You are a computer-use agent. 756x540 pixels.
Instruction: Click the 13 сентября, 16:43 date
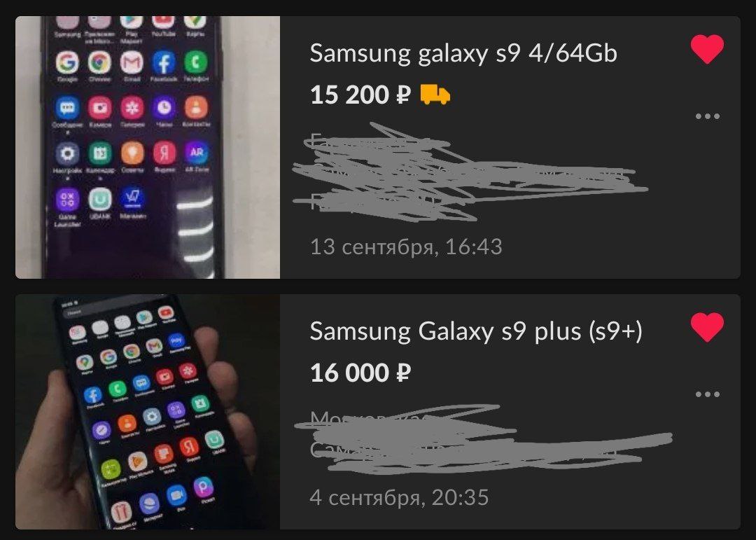tap(406, 247)
